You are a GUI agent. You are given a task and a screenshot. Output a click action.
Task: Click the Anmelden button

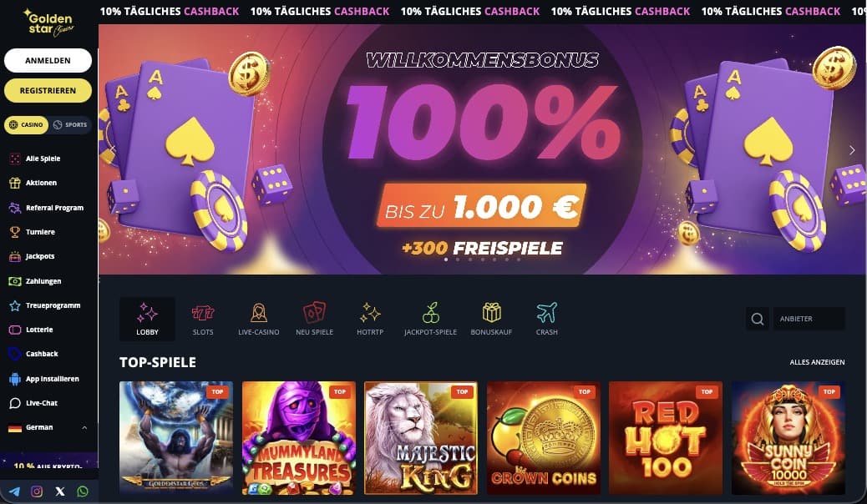coord(48,60)
